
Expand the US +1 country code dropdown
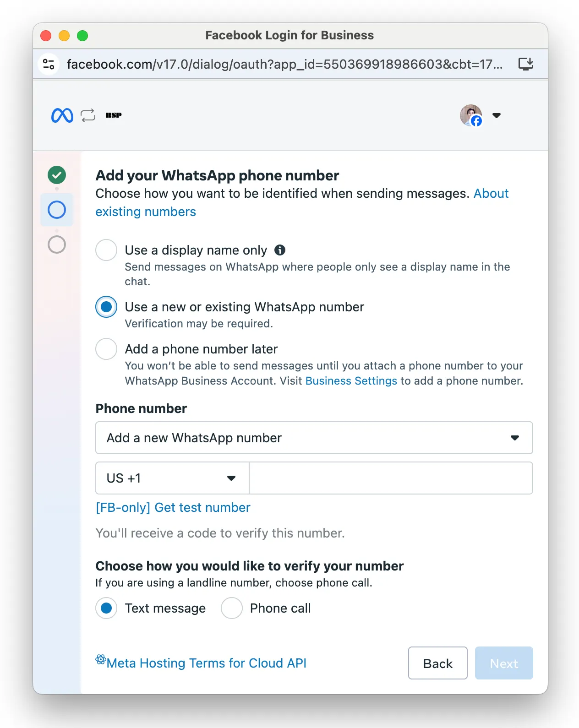click(x=172, y=478)
